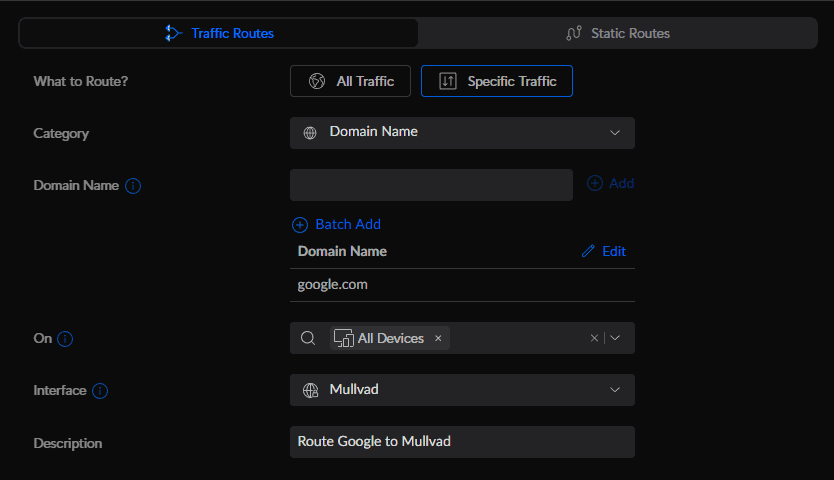Select the All Traffic option
The image size is (834, 480).
click(350, 81)
